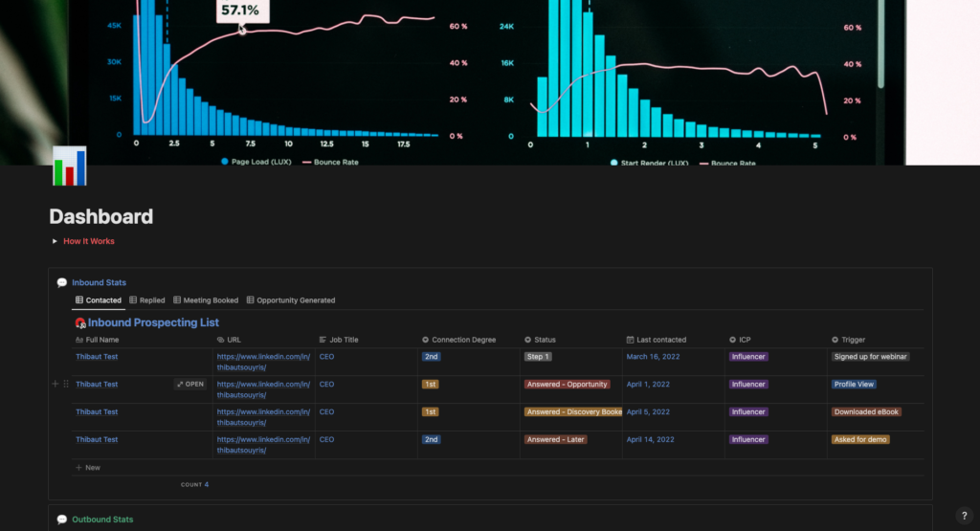Click the Answered - Opportunity status tag

coord(568,385)
